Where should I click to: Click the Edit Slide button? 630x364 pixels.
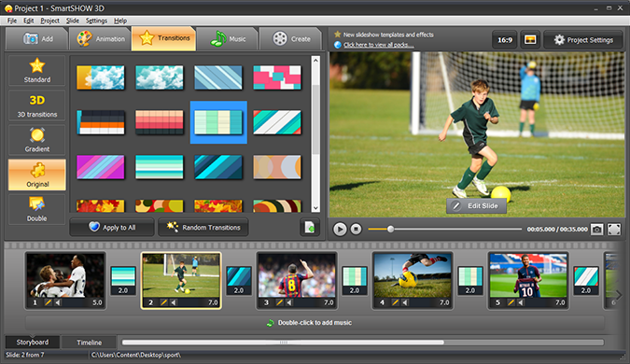(476, 205)
